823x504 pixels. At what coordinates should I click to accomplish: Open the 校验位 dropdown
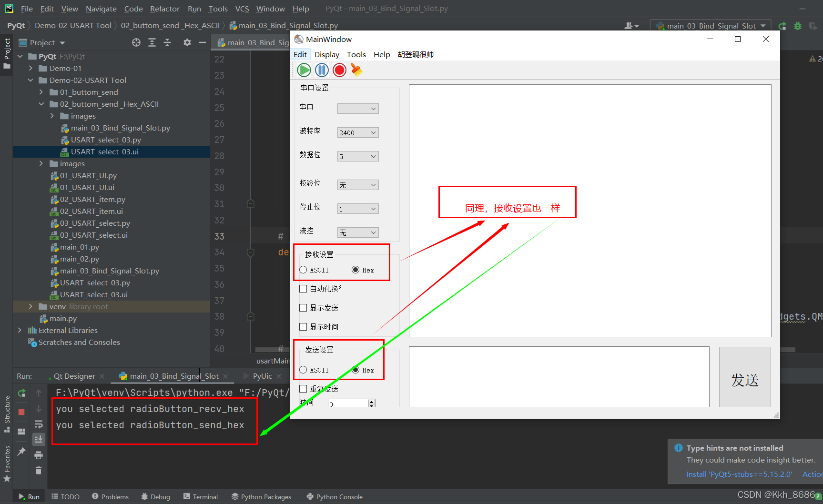coord(358,185)
